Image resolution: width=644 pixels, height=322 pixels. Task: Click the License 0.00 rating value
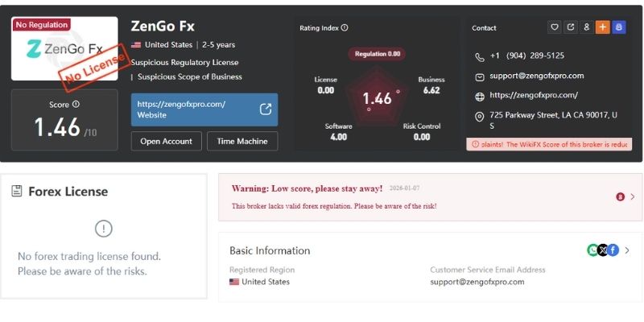(x=326, y=90)
